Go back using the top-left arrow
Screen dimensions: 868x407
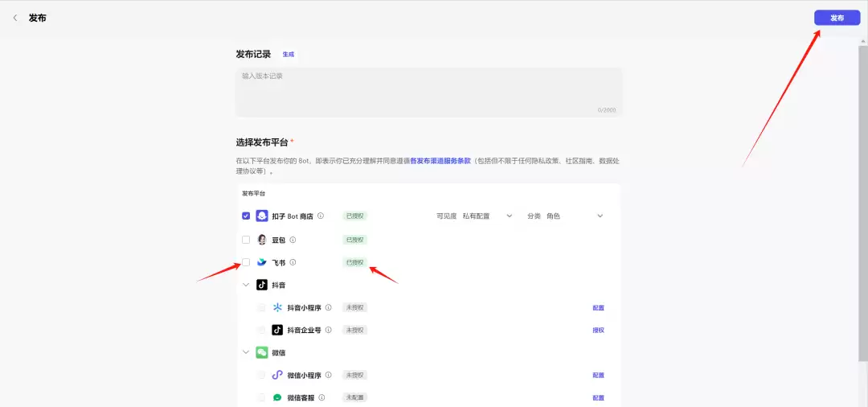pos(15,18)
